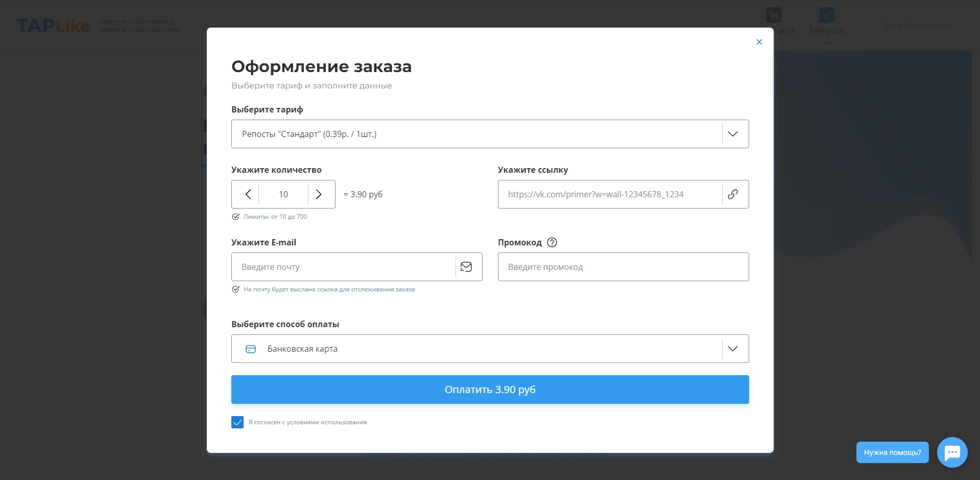Click the Telegram paper plane icon

pos(826,14)
